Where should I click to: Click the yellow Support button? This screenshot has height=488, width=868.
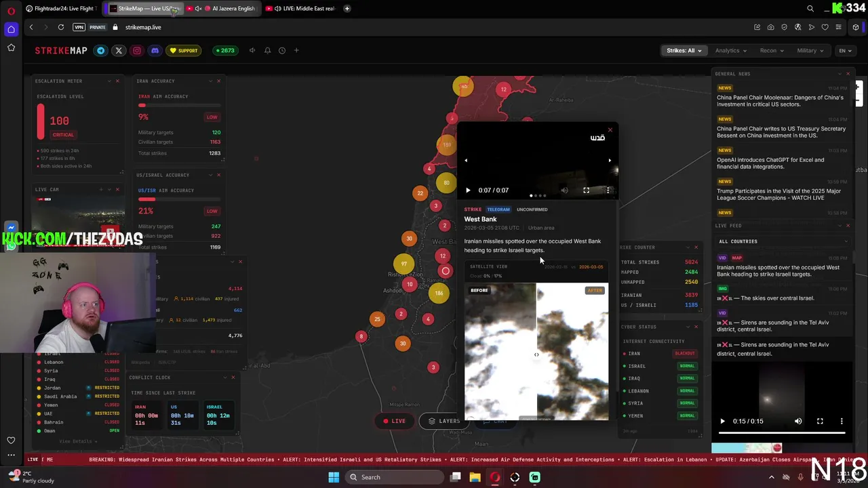184,50
